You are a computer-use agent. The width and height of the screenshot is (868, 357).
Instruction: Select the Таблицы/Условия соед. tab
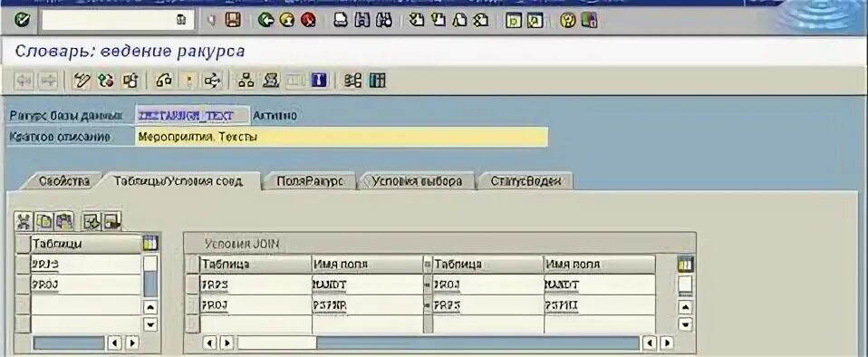pyautogui.click(x=178, y=181)
